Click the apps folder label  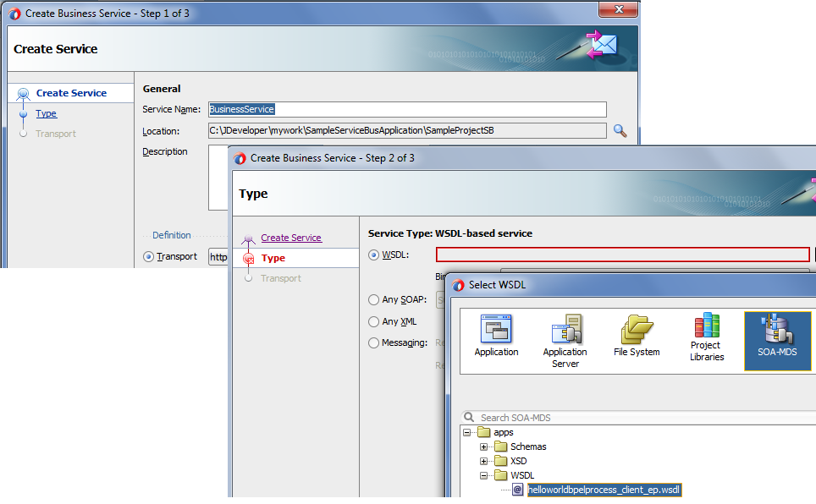tap(504, 432)
